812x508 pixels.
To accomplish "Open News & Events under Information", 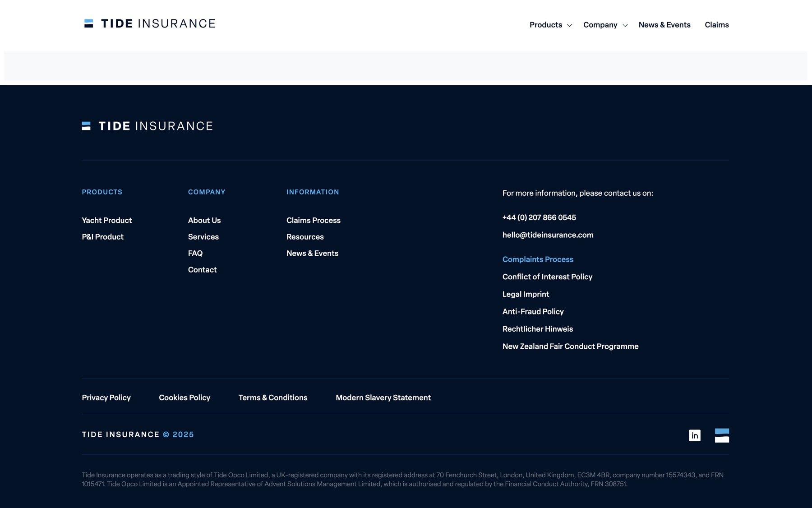I will pyautogui.click(x=312, y=253).
